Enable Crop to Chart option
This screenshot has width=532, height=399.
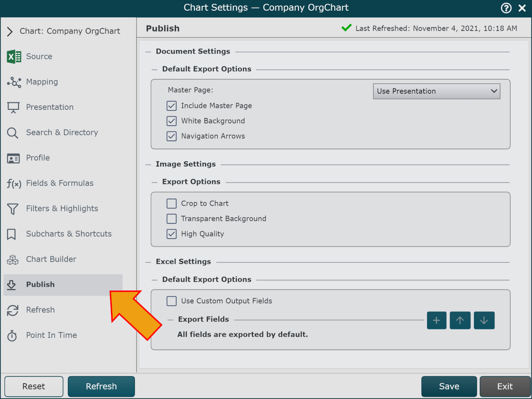172,204
